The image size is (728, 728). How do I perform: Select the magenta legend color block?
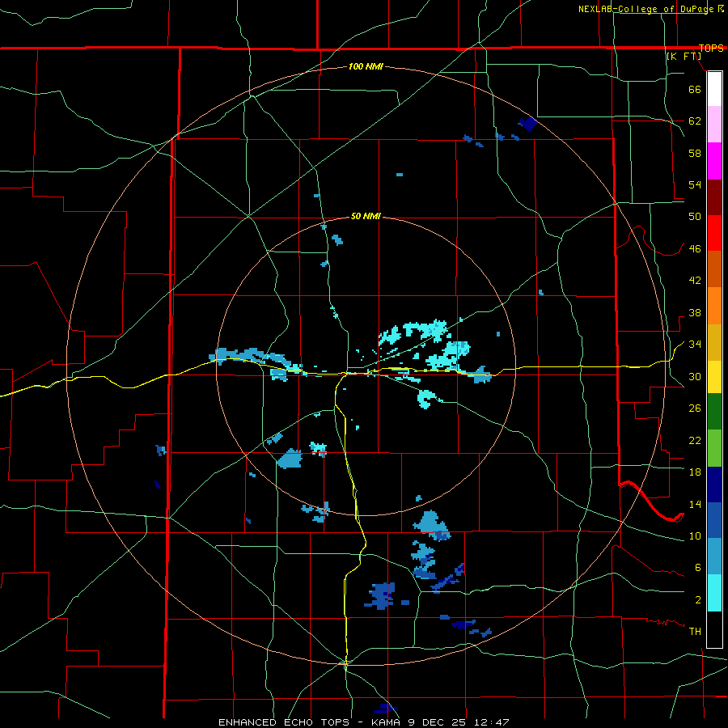coord(714,161)
